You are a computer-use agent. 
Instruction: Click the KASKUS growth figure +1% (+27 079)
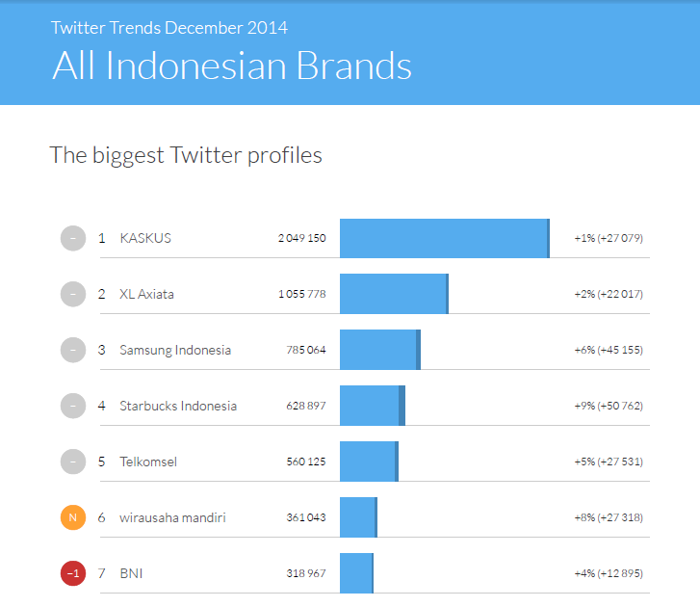click(608, 238)
